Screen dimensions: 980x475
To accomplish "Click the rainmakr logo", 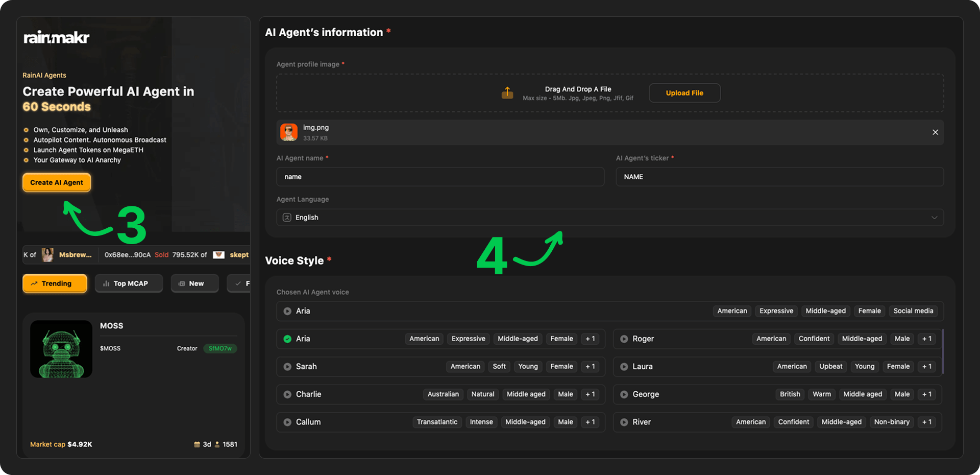I will [x=56, y=37].
